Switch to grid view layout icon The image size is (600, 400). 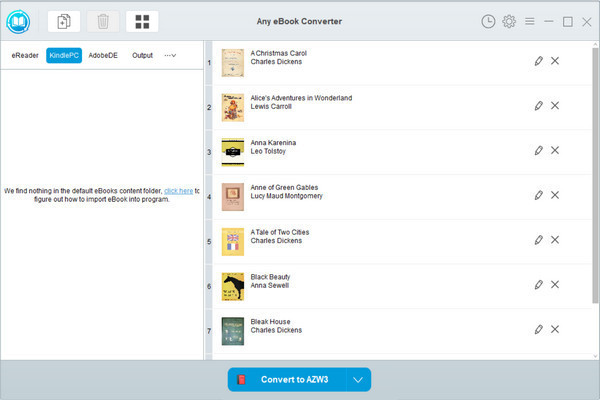coord(142,21)
